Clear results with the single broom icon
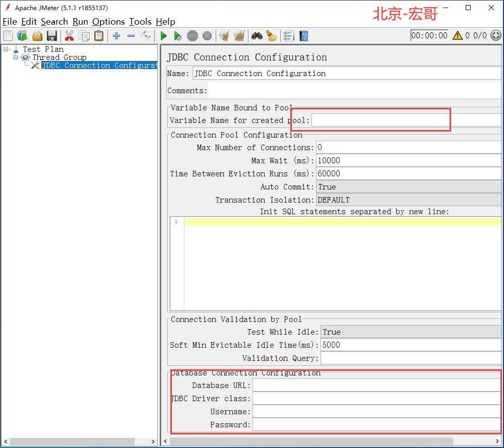The image size is (504, 448). point(224,36)
